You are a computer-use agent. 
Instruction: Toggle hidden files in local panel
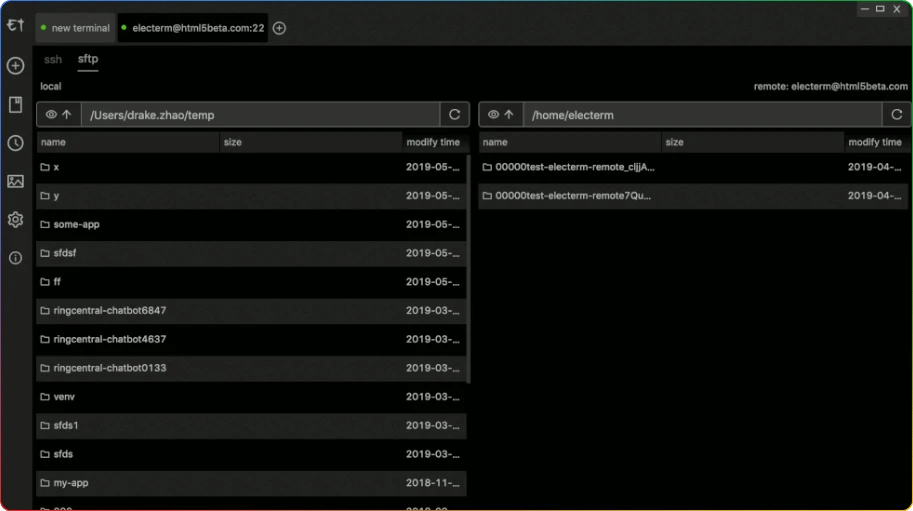51,115
